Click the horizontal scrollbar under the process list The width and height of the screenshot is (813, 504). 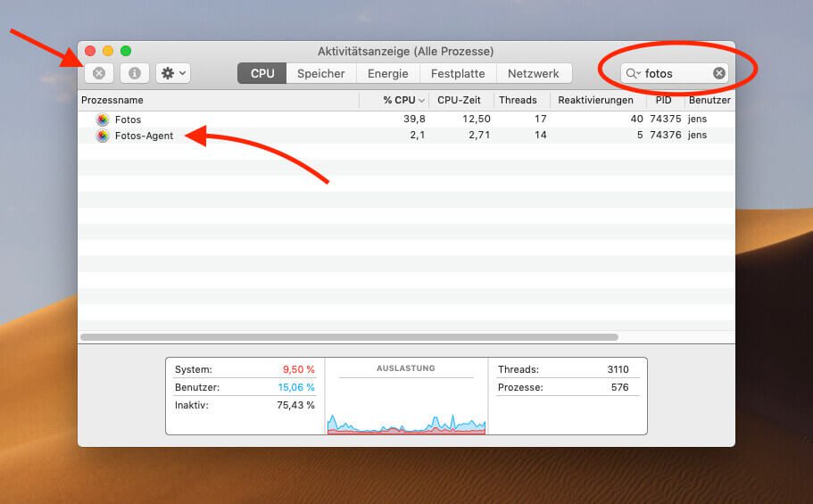coord(350,337)
